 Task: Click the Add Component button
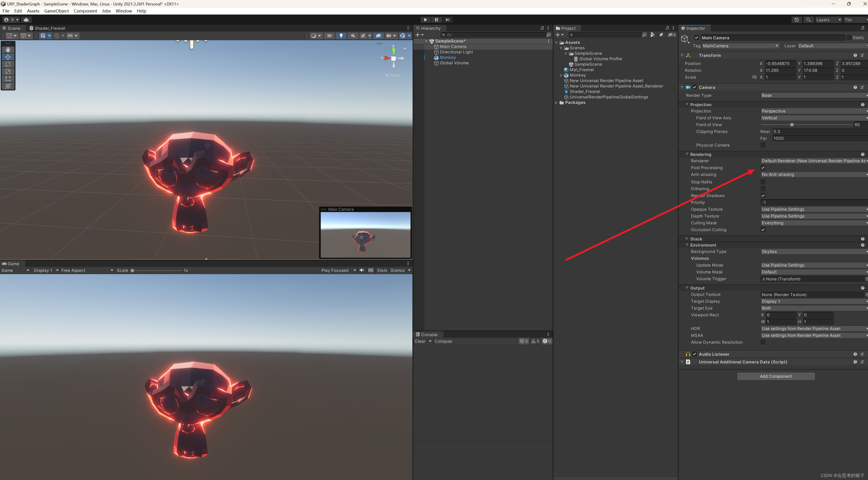coord(776,376)
